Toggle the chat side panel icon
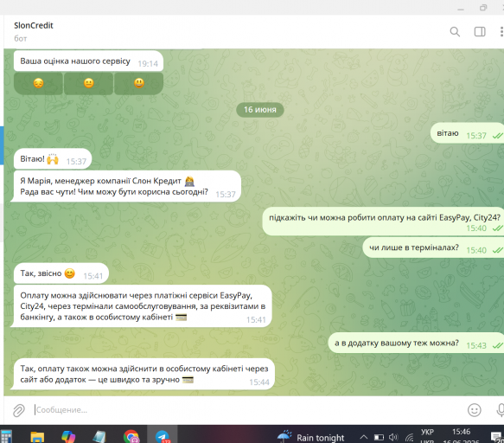 point(480,31)
